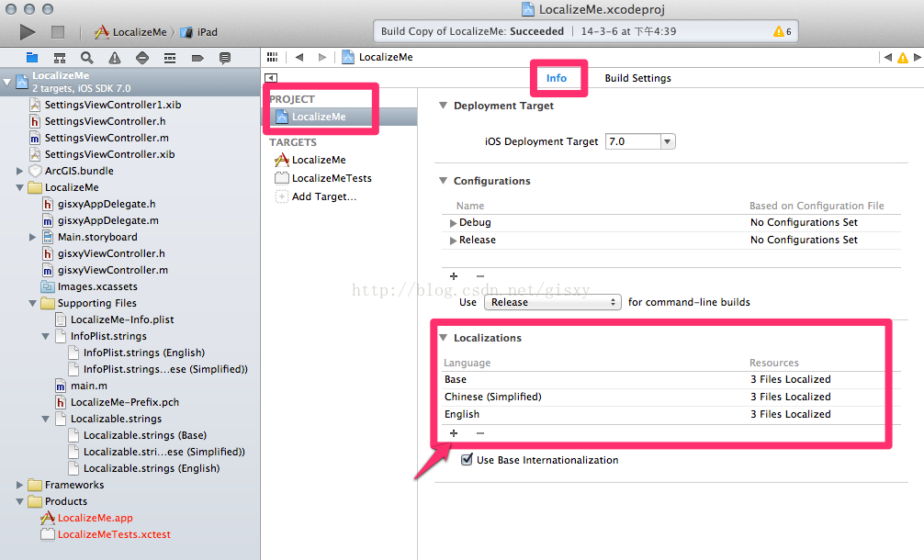Collapse InfoPlist.strings variants
This screenshot has height=560, width=924.
point(45,336)
